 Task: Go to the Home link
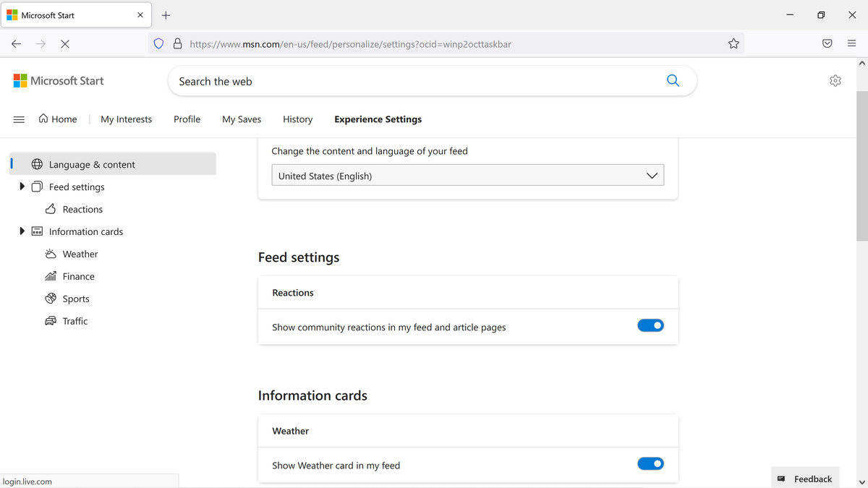pyautogui.click(x=58, y=119)
